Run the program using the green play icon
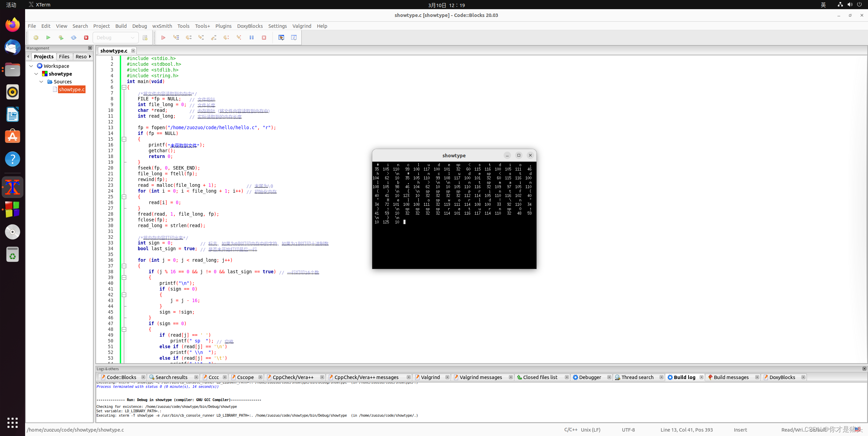868x436 pixels. (48, 37)
